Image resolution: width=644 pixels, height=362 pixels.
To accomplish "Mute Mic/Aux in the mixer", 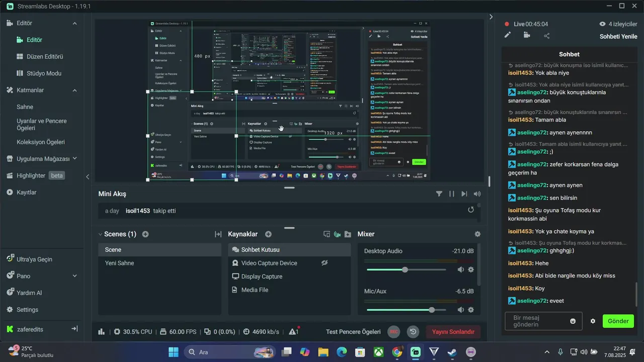I will pos(460,310).
